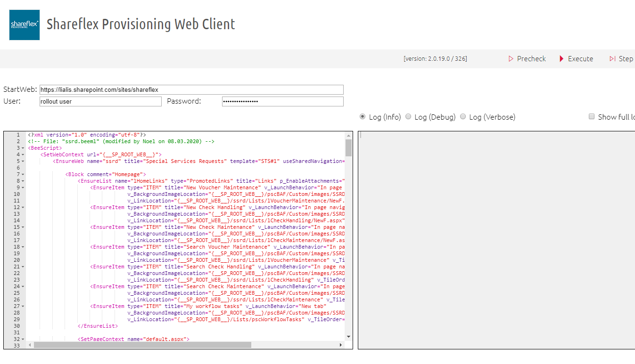635x364 pixels.
Task: Click the closing </EnsureList> tag line
Action: [x=98, y=326]
